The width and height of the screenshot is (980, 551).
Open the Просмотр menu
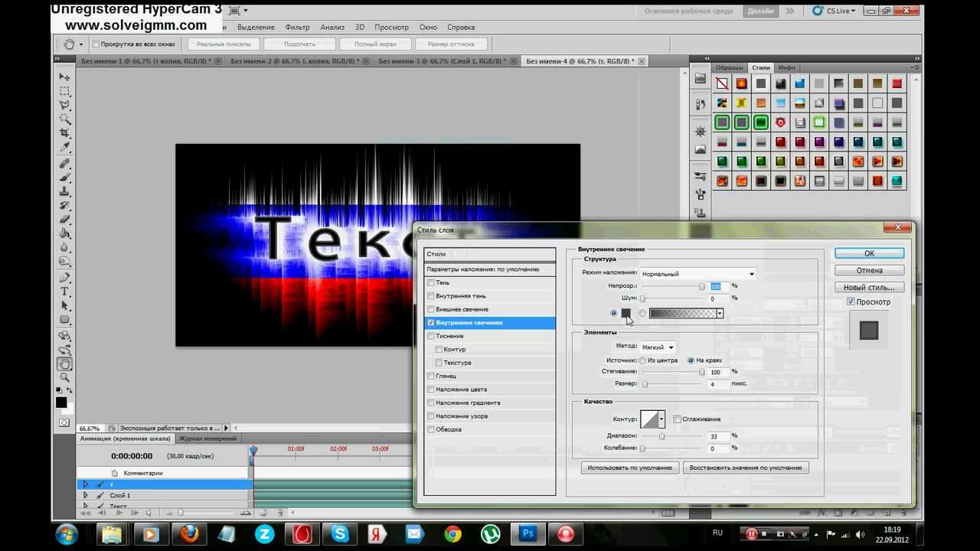(x=391, y=27)
